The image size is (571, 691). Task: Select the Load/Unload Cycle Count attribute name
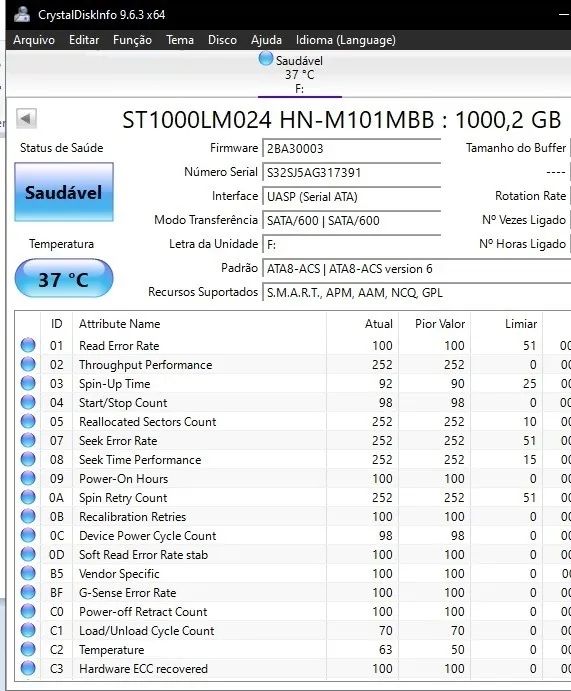click(x=147, y=631)
